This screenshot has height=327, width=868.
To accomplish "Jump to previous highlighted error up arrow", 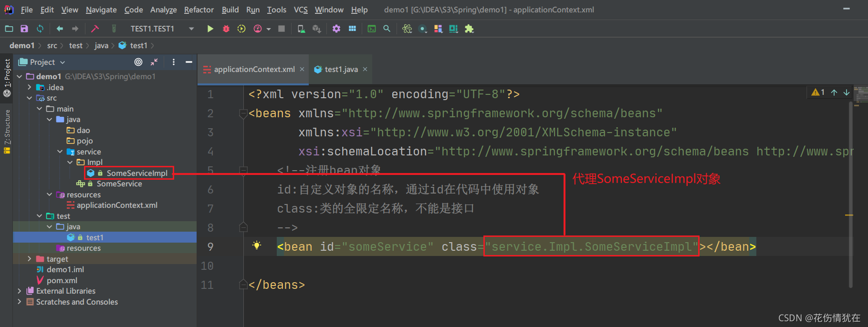I will click(x=834, y=92).
